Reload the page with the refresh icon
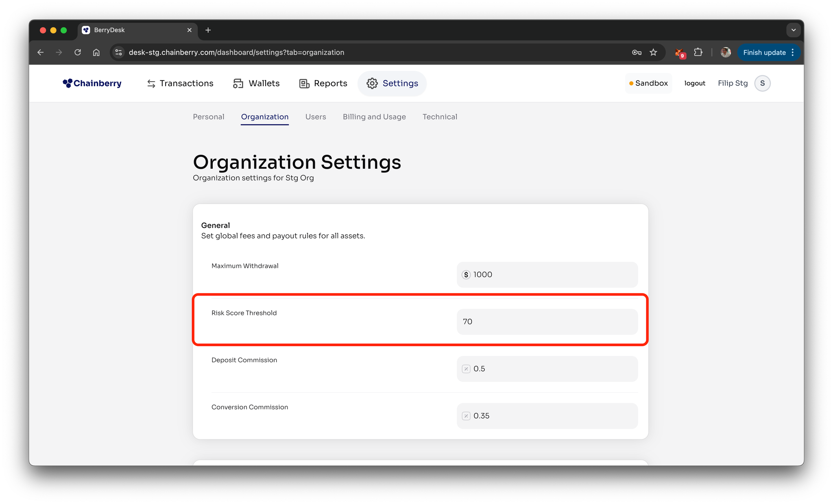833x504 pixels. click(78, 52)
